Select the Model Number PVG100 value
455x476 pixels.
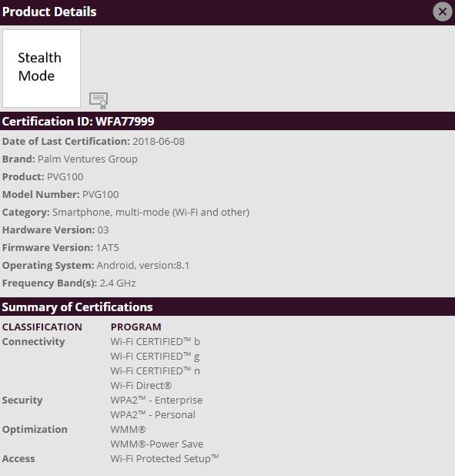(x=101, y=195)
